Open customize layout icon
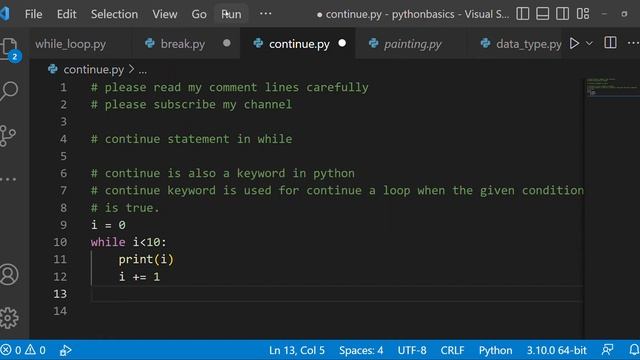The width and height of the screenshot is (640, 360). point(583,14)
